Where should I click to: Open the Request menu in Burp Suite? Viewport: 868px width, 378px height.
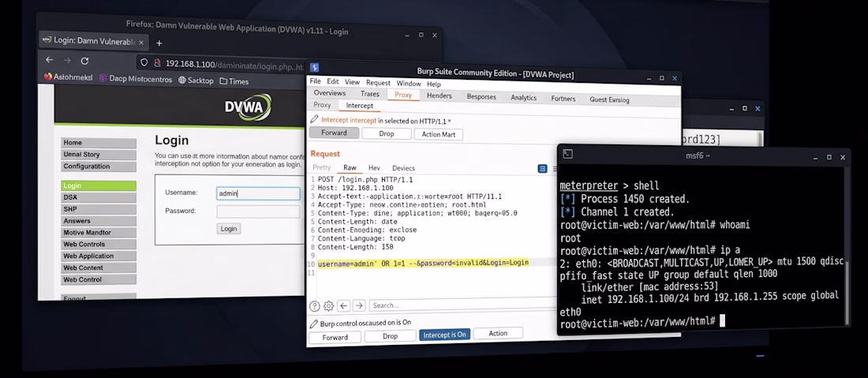[x=378, y=83]
